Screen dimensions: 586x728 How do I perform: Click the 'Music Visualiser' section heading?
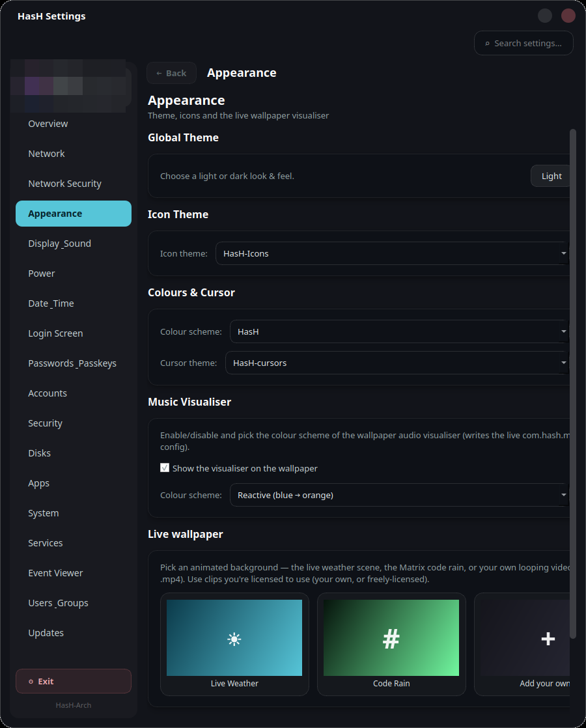pos(189,402)
